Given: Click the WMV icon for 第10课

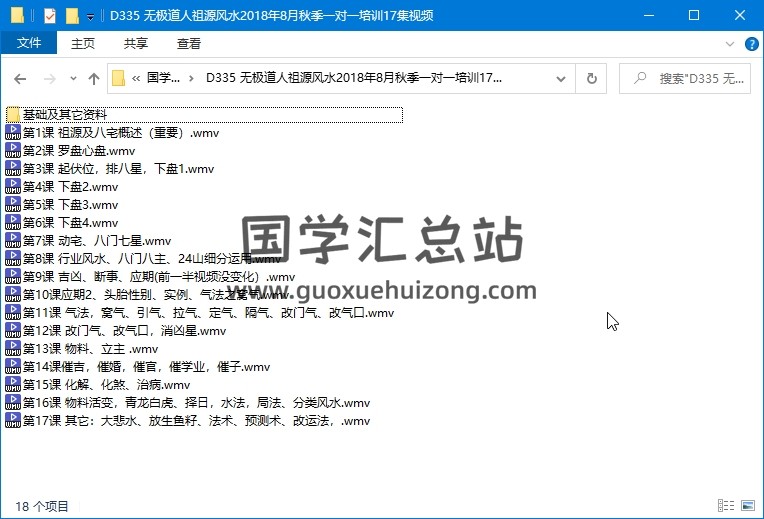Looking at the screenshot, I should (13, 295).
